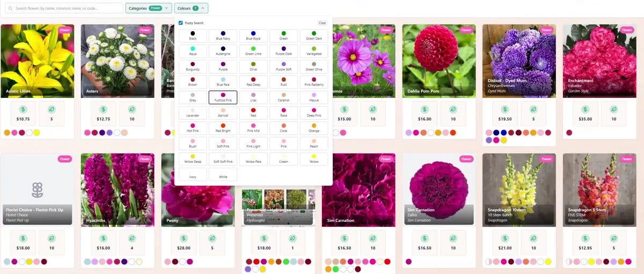Click the burgundy colour dot under Enchantment

coord(569,133)
